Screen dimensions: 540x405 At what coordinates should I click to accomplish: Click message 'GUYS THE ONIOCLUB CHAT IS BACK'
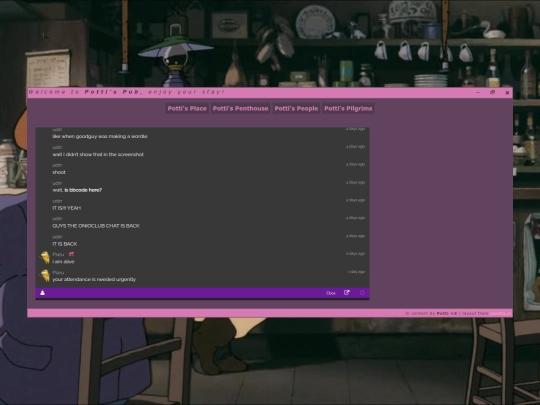[x=96, y=226]
